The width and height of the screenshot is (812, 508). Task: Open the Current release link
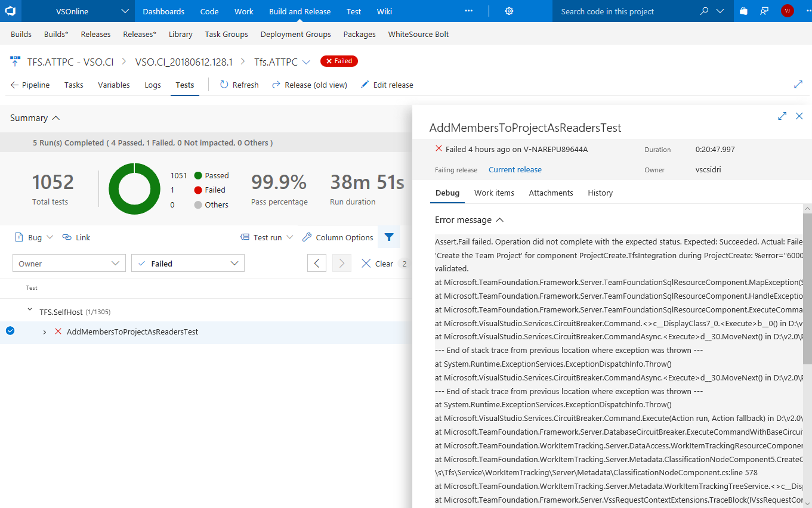[x=515, y=170]
